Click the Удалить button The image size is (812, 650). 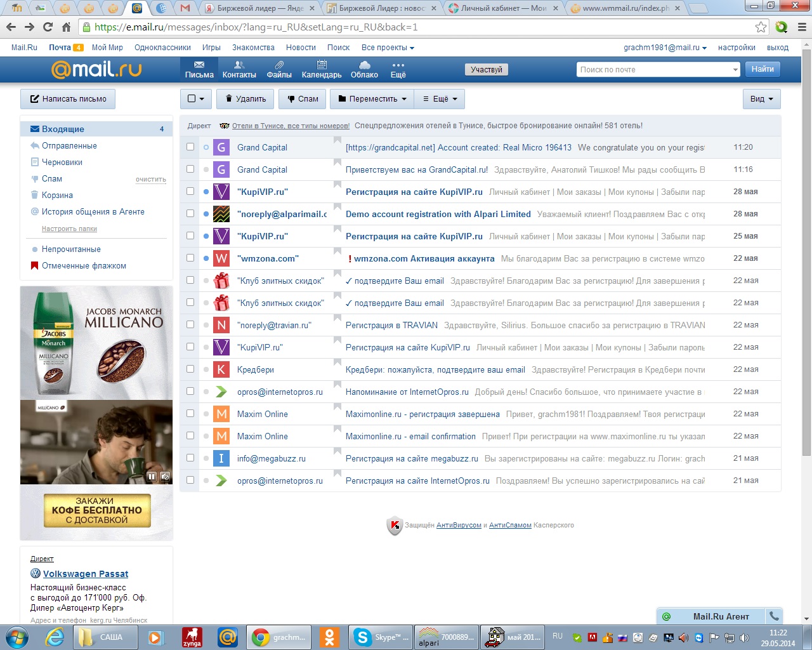[x=246, y=99]
